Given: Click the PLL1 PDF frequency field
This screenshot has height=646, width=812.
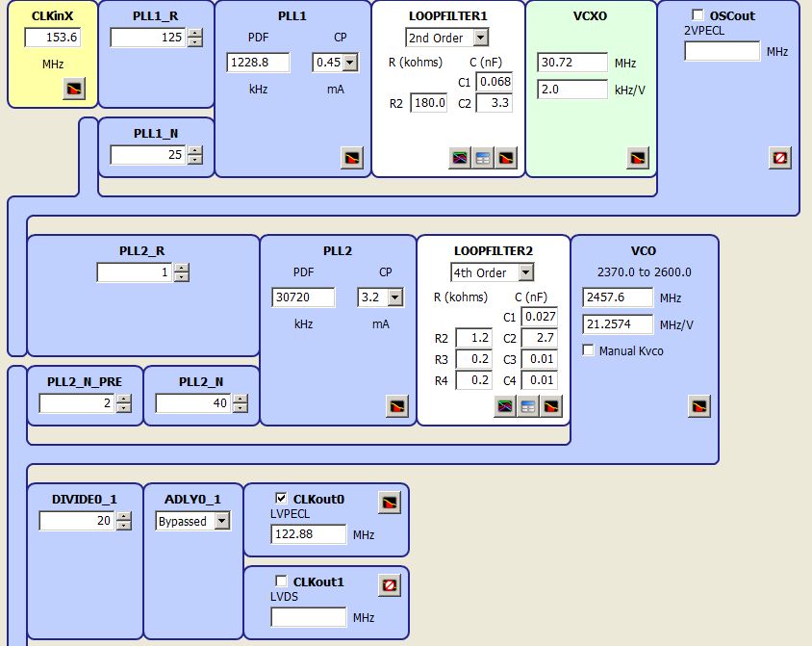Looking at the screenshot, I should [258, 63].
